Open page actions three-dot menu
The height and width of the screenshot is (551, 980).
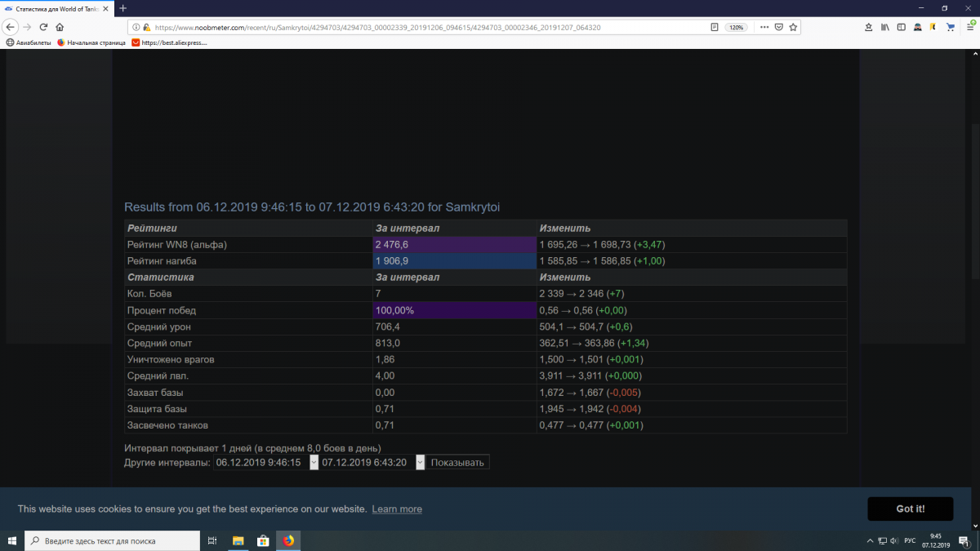pyautogui.click(x=764, y=27)
